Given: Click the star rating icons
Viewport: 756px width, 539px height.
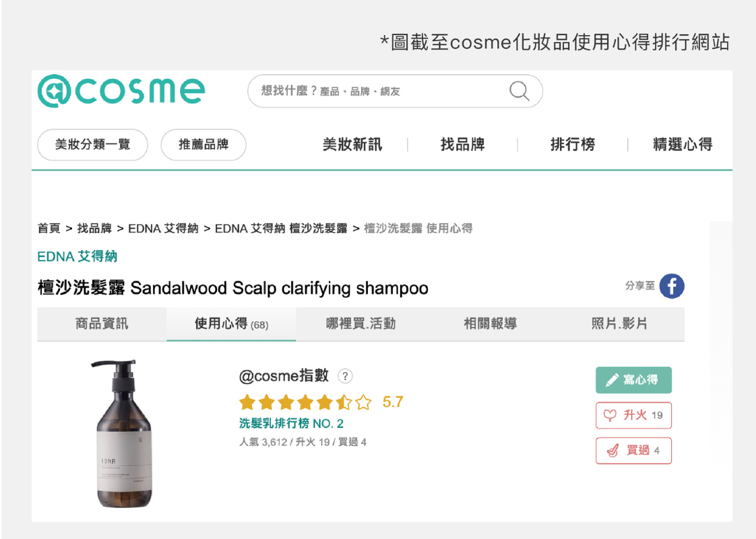Looking at the screenshot, I should coord(305,403).
